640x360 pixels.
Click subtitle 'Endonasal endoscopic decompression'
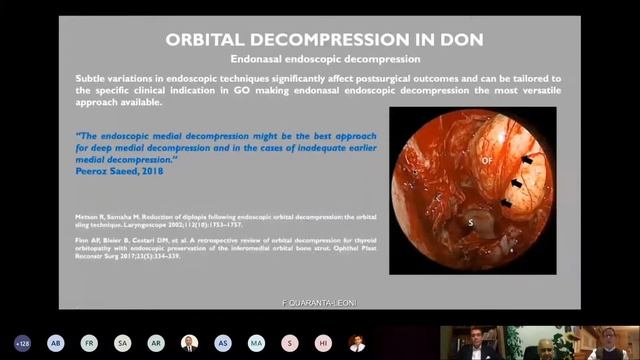pyautogui.click(x=325, y=59)
